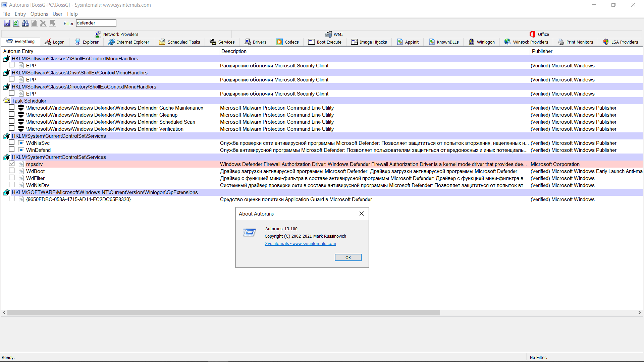The height and width of the screenshot is (362, 644).
Task: Switch to the Internet Explorer tab
Action: [129, 42]
